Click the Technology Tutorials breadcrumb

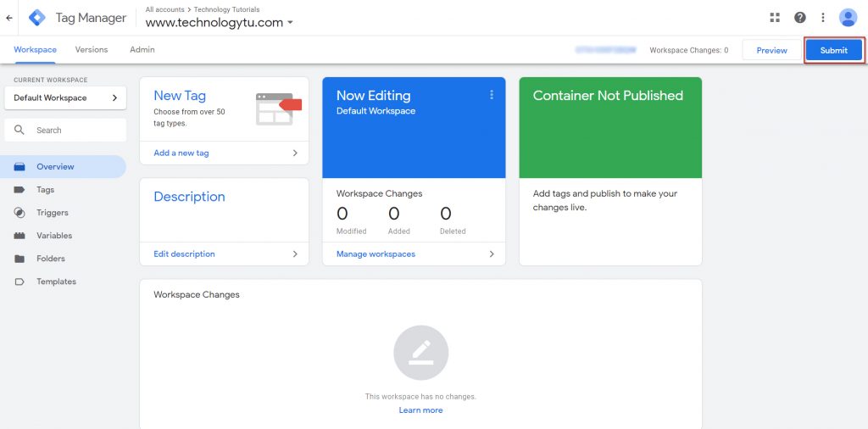click(x=226, y=9)
